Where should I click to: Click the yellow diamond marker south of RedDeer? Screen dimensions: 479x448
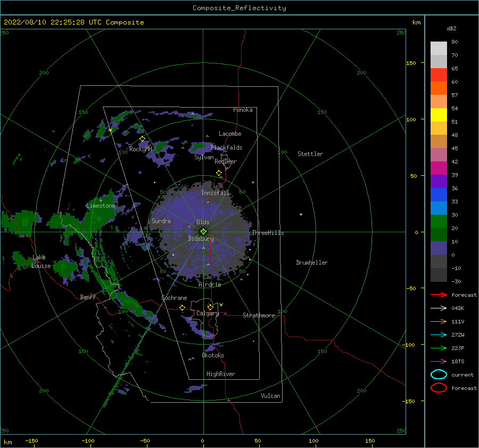point(219,173)
